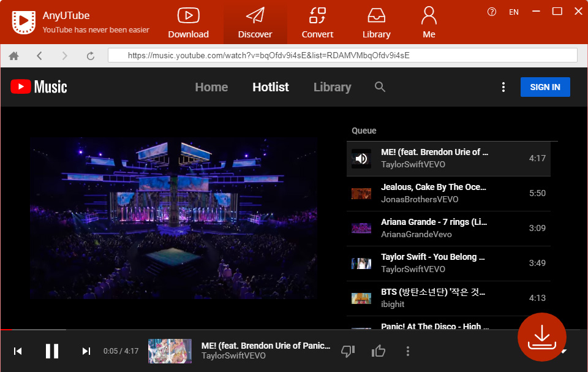Open the YouTube Music Home tab
The width and height of the screenshot is (588, 372).
(x=211, y=87)
